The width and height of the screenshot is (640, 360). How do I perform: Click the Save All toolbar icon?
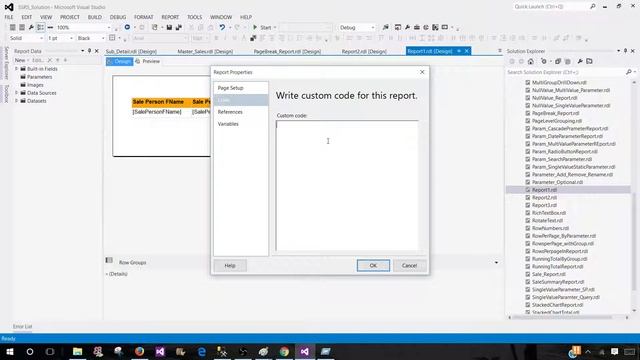click(179, 27)
